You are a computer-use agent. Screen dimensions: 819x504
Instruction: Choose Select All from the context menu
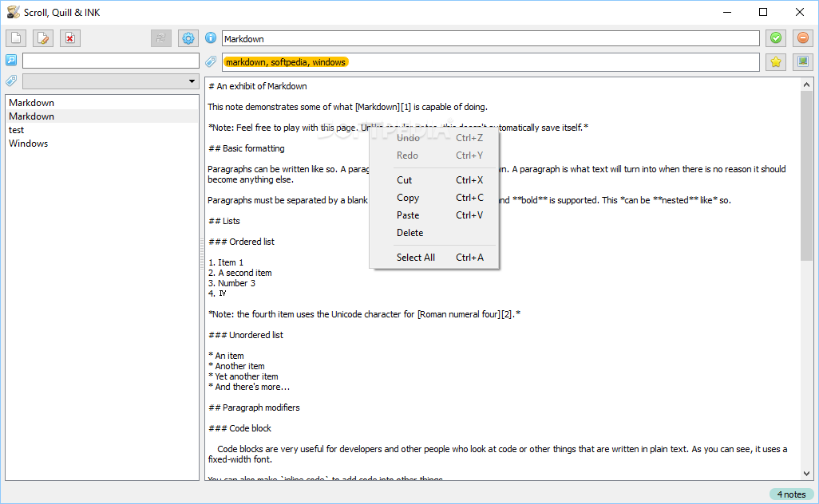[x=433, y=258]
